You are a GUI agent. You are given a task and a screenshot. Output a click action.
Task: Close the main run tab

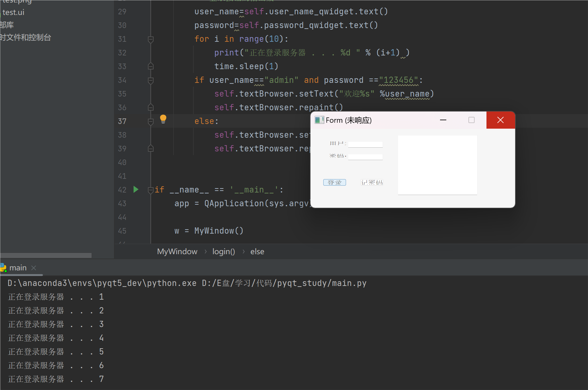click(34, 268)
